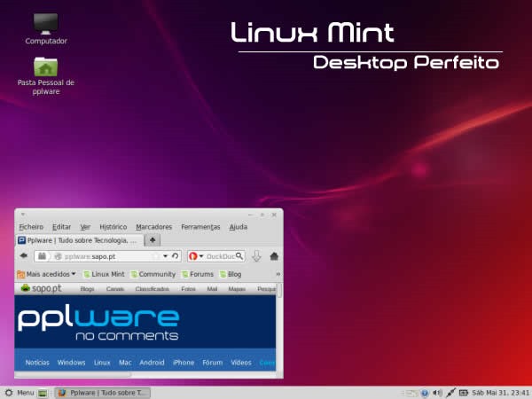
Task: Click the Canais link on sapo bar
Action: 115,289
